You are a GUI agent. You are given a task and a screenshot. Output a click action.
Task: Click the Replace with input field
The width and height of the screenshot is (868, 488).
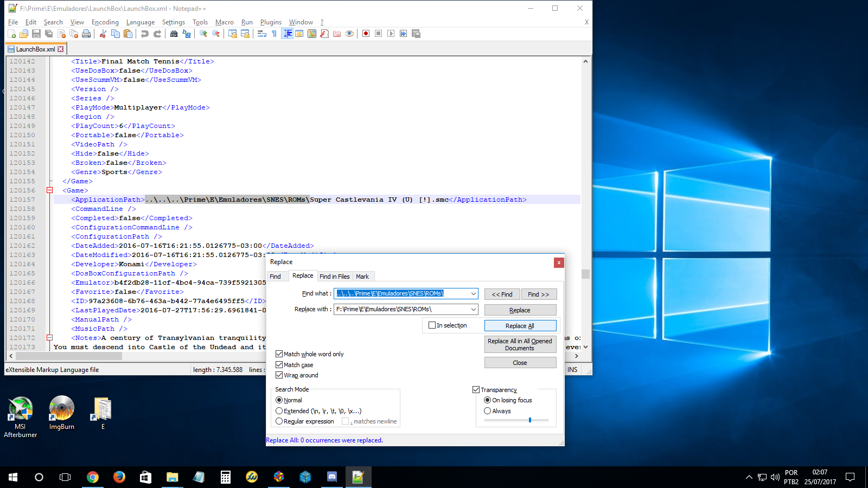pyautogui.click(x=401, y=310)
